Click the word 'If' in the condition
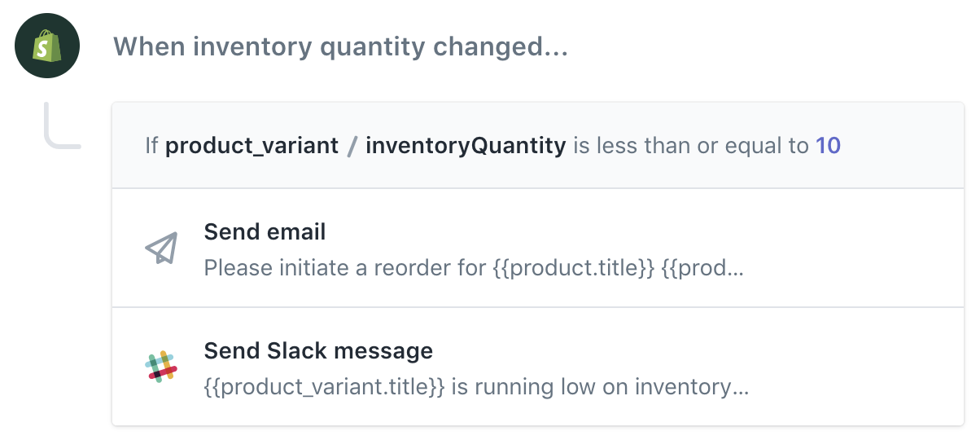The width and height of the screenshot is (980, 440). pyautogui.click(x=151, y=146)
